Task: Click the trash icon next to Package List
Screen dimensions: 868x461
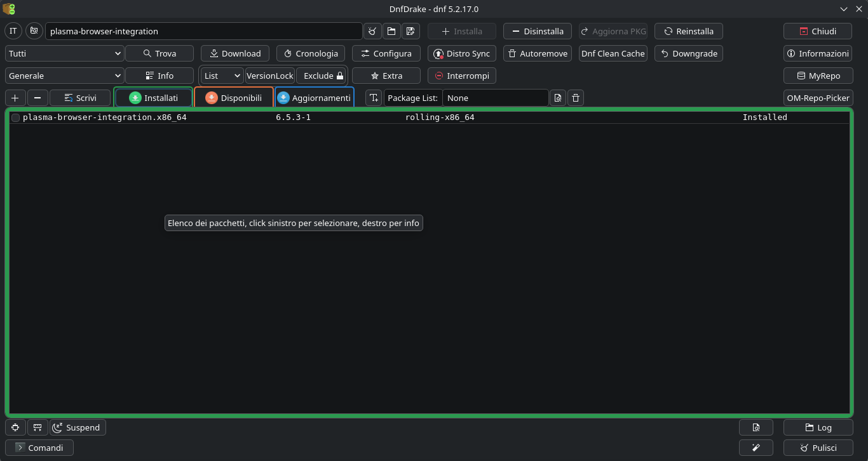Action: (575, 98)
